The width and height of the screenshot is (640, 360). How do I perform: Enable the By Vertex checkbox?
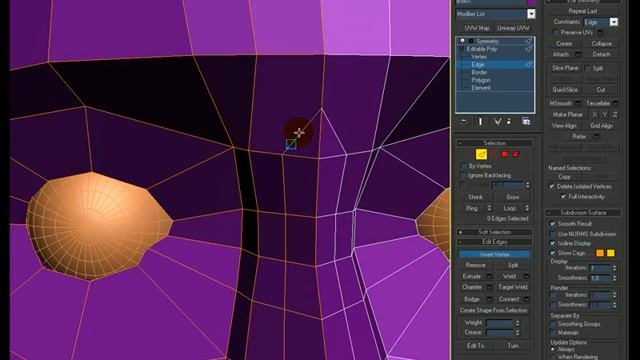[463, 166]
